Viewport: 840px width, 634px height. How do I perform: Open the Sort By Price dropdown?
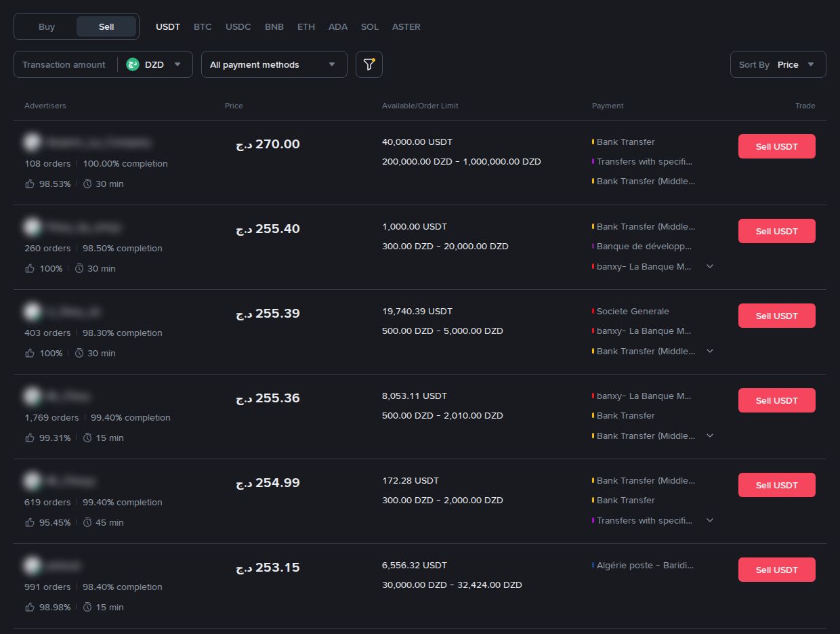pyautogui.click(x=778, y=64)
